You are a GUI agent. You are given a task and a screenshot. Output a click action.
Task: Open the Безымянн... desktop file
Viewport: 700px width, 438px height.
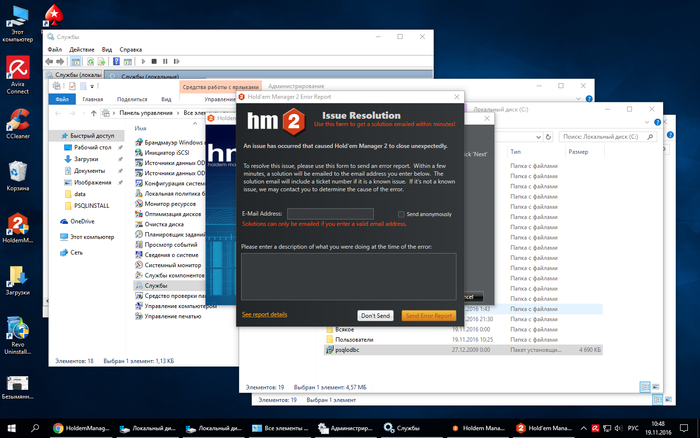coord(18,387)
